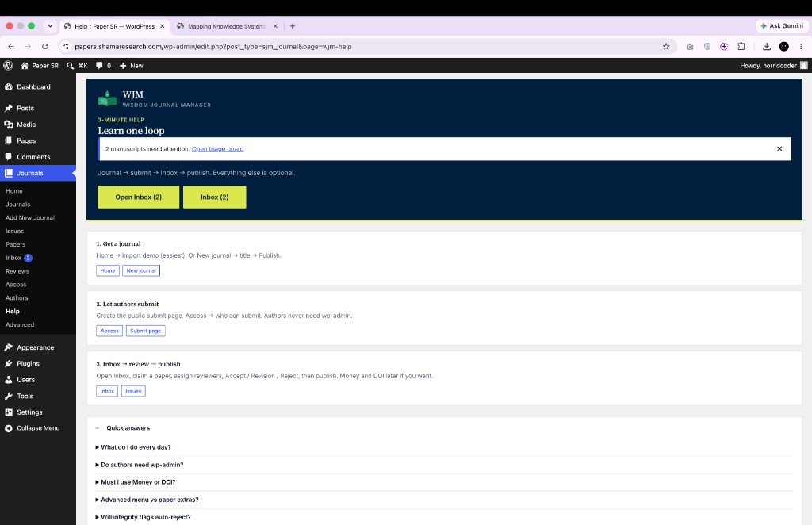
Task: Open the Advanced submenu item
Action: 20,324
